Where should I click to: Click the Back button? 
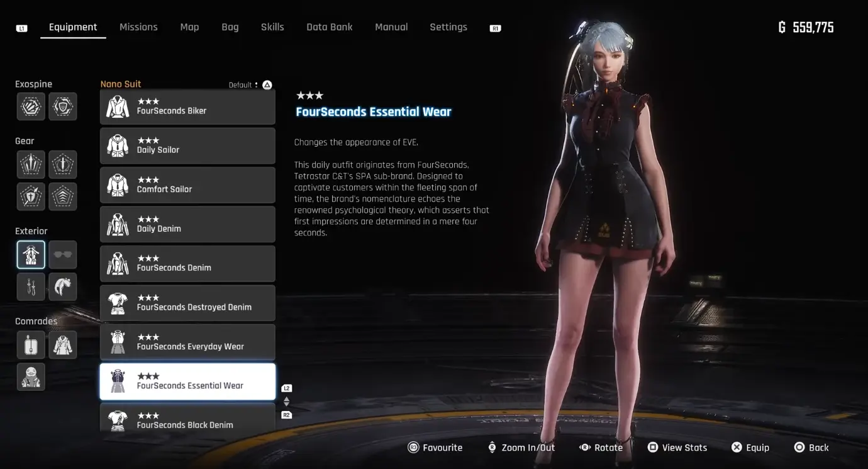coord(811,448)
